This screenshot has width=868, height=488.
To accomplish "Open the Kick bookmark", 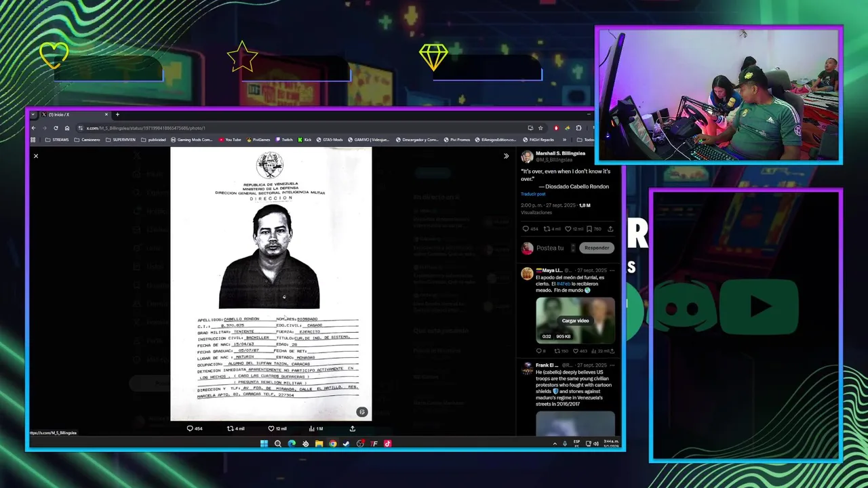I will pos(304,140).
